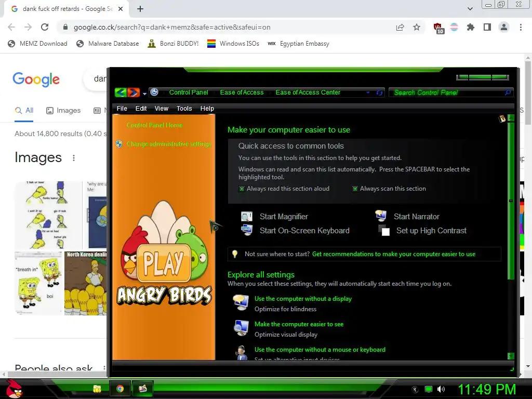Click the orange Forward arrow in Control Panel
This screenshot has width=532, height=399.
pos(134,92)
